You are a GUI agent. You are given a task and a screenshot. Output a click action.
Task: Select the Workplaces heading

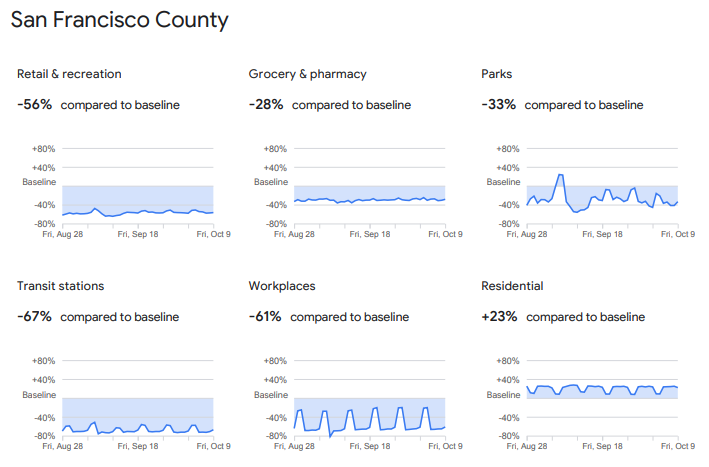[282, 286]
